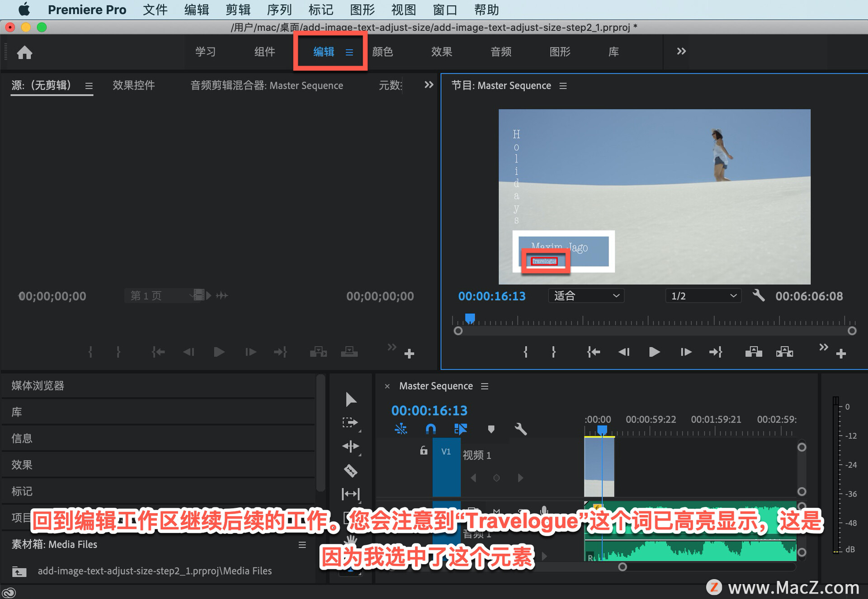Expand 标记 panel
Viewport: 868px width, 599px height.
158,491
